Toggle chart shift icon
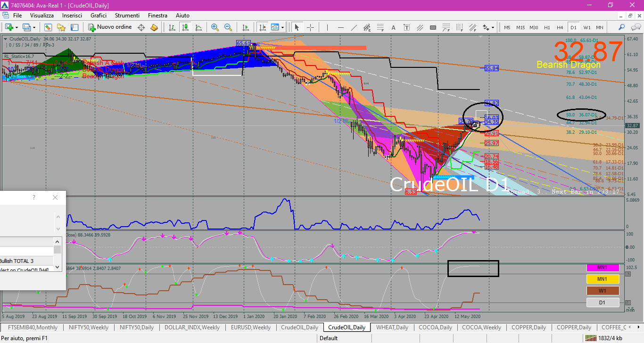This screenshot has width=644, height=343. [262, 27]
